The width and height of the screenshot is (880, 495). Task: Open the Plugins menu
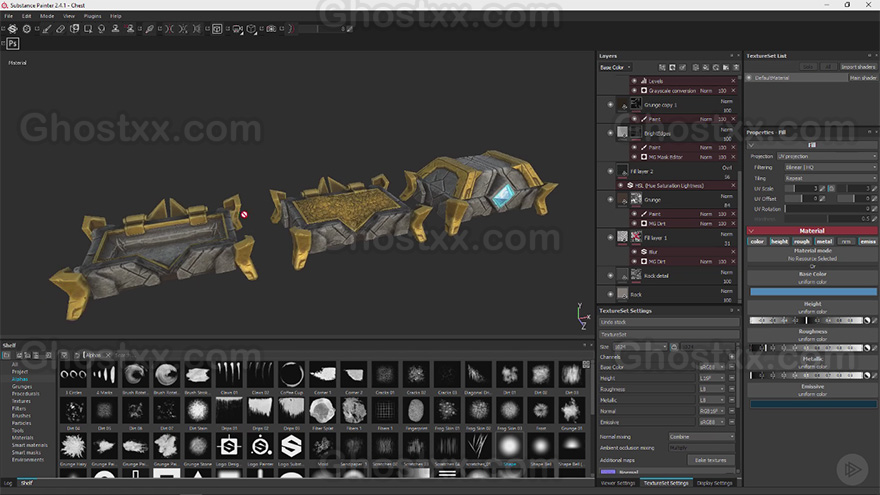click(93, 16)
